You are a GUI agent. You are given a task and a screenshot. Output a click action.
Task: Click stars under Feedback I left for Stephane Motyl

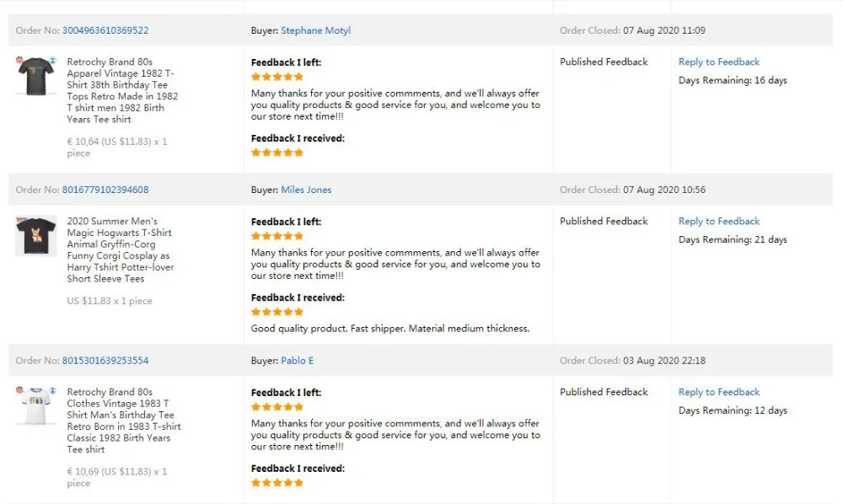pyautogui.click(x=277, y=77)
